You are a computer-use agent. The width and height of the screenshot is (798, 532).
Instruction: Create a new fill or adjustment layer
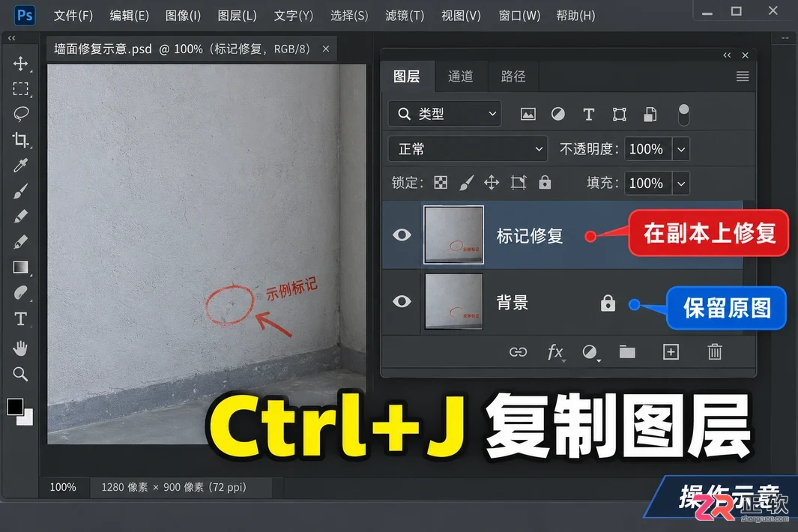tap(590, 352)
